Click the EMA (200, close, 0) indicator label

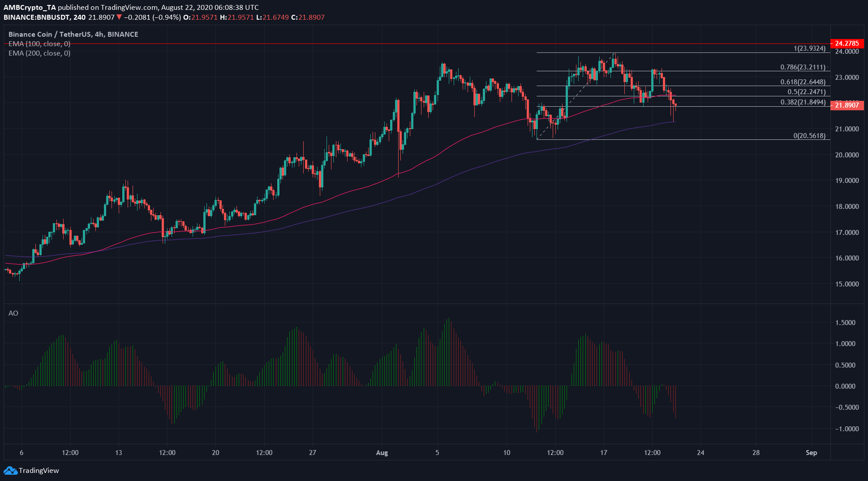tap(39, 53)
